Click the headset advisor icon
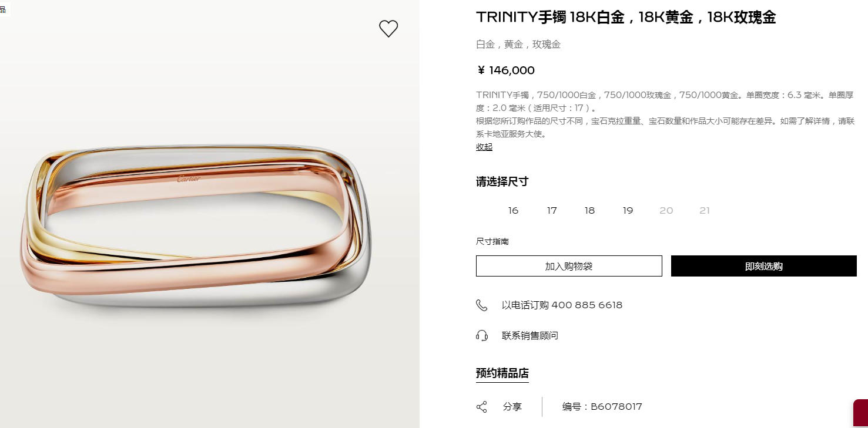 click(x=482, y=336)
